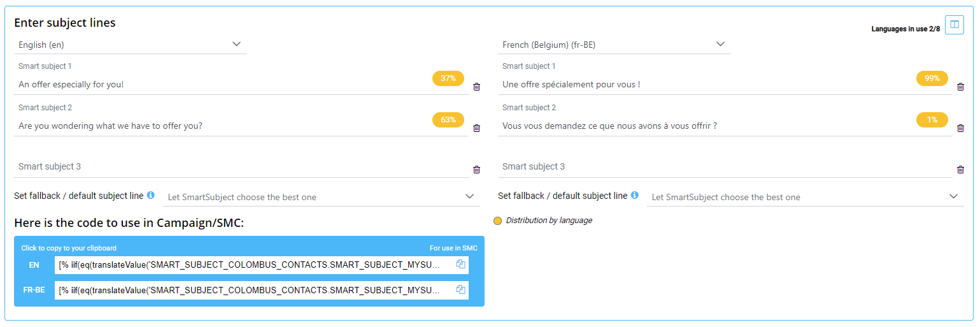Image resolution: width=980 pixels, height=327 pixels.
Task: Delete French Smart subject 2 with trash icon
Action: coord(960,128)
